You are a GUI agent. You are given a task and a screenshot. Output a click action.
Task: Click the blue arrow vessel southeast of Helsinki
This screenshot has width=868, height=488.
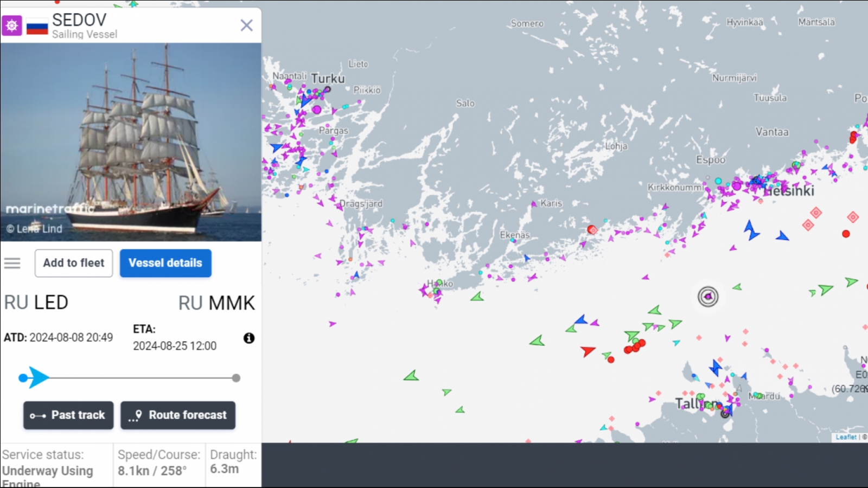click(x=782, y=236)
